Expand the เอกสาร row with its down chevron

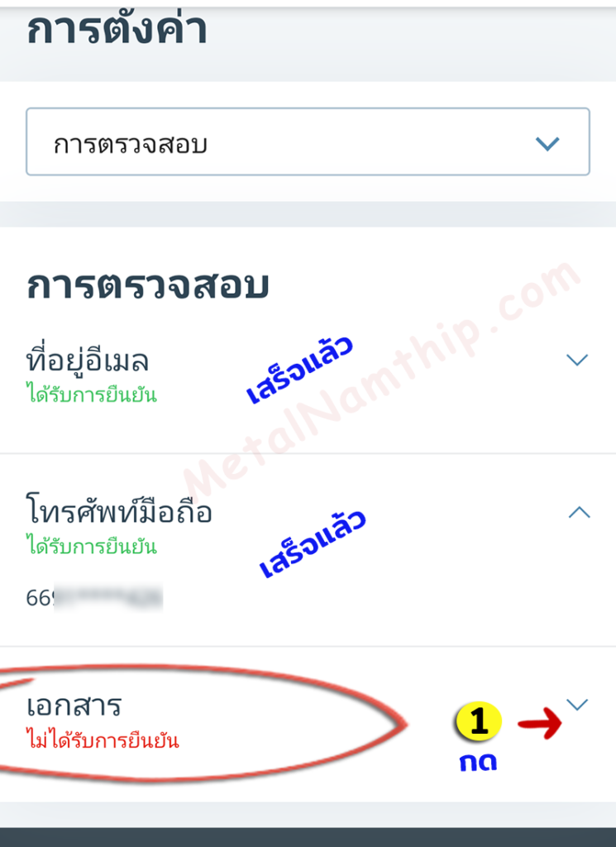[x=577, y=704]
